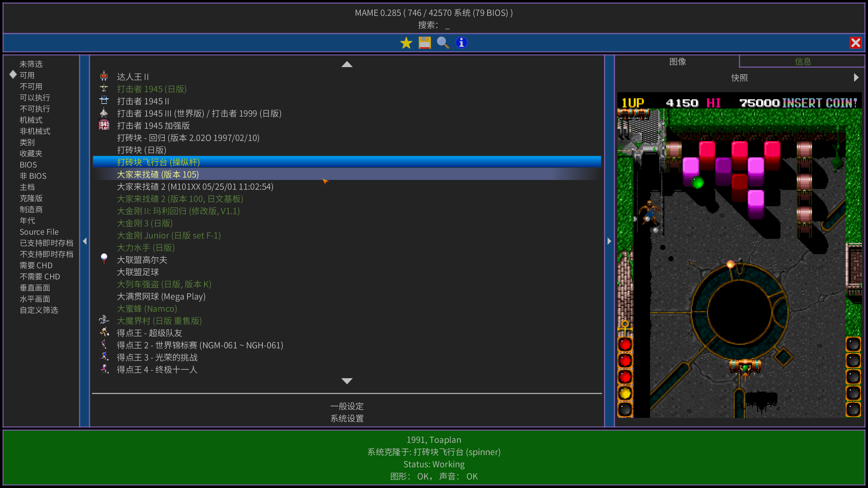
Task: Click the golf ball icon beside 大联盟高尔夫
Action: 104,259
